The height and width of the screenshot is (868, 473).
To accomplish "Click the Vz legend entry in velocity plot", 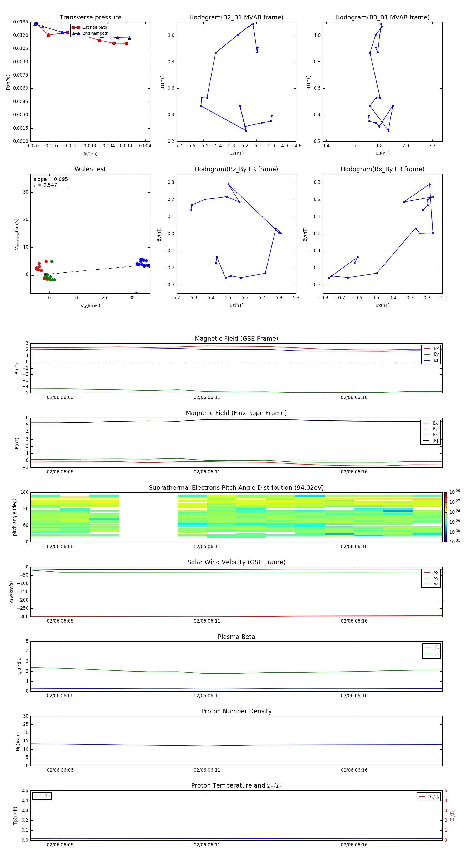I will (431, 584).
